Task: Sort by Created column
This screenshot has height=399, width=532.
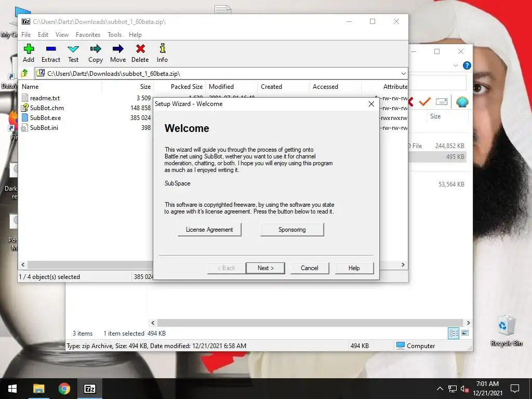Action: click(283, 87)
